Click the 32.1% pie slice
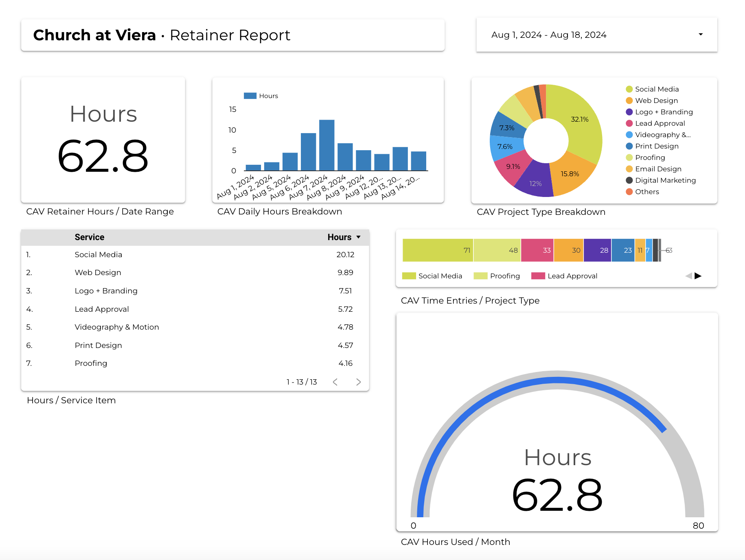745x560 pixels. [579, 119]
